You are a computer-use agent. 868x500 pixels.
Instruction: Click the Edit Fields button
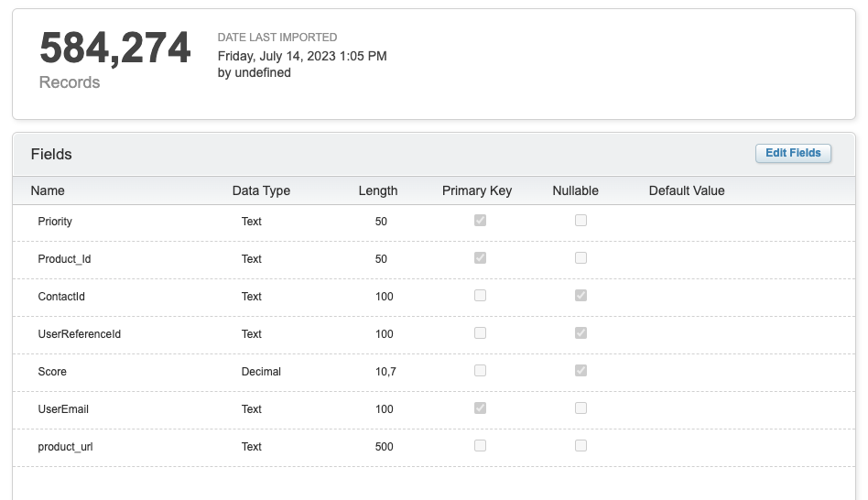(x=793, y=153)
